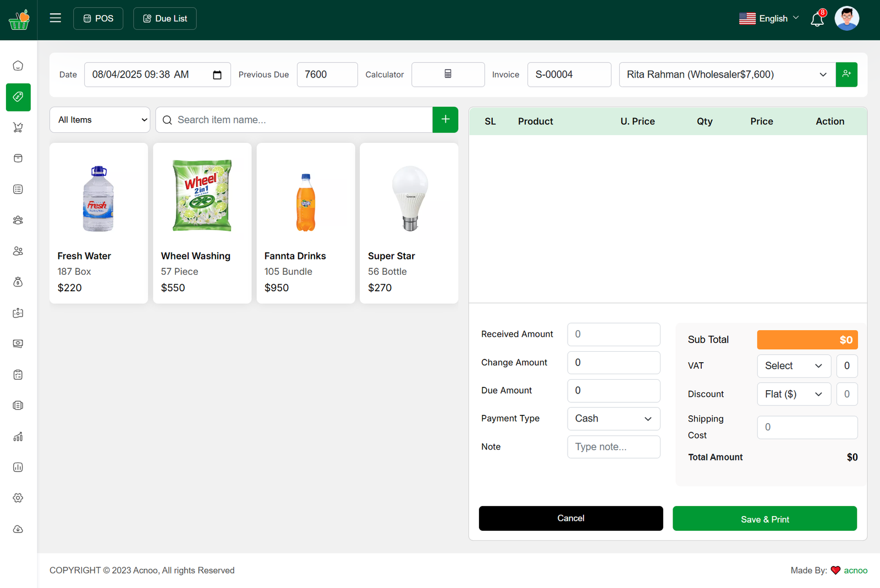
Task: Click the add new customer icon
Action: (x=846, y=74)
